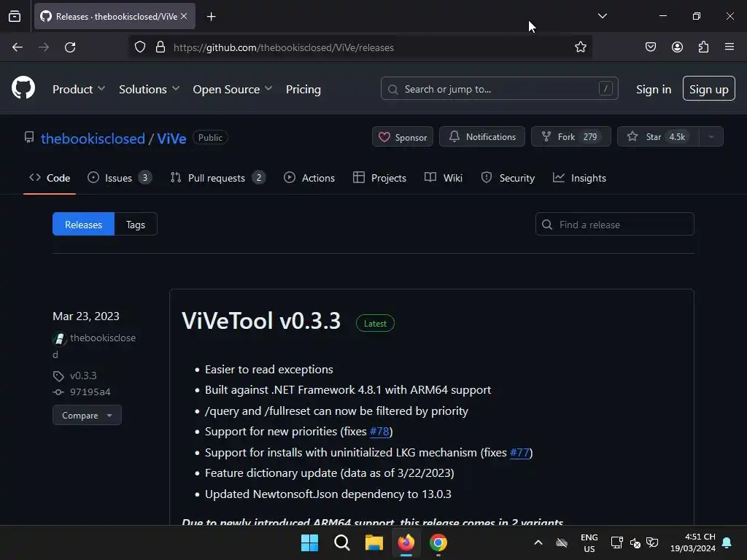The width and height of the screenshot is (747, 560).
Task: Sponsor this repository
Action: point(403,137)
